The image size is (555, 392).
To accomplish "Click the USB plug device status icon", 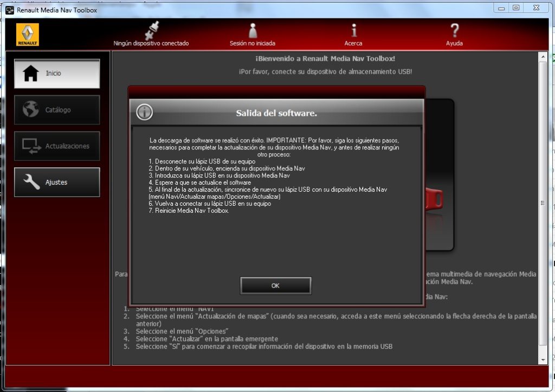I will (151, 30).
